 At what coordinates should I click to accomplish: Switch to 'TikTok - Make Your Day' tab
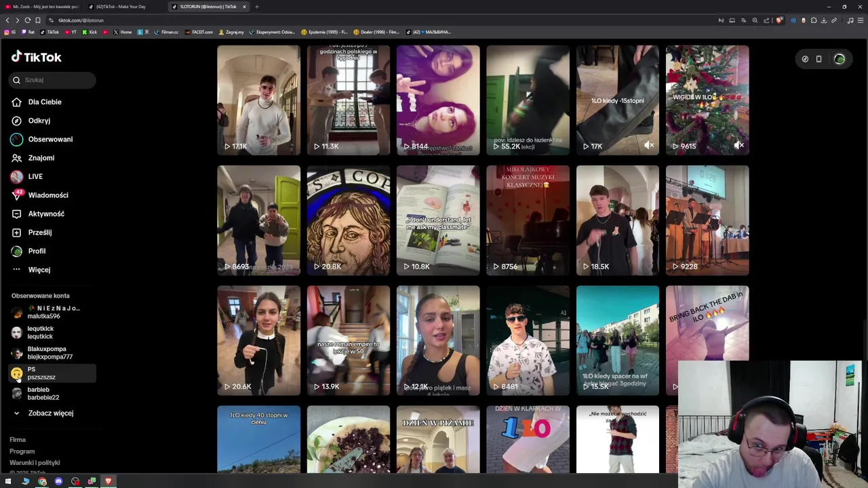click(125, 7)
